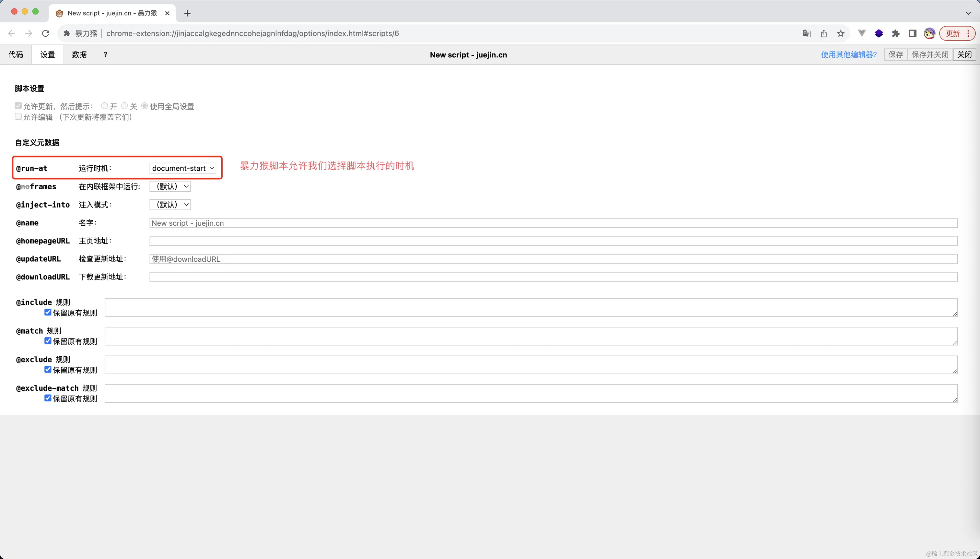Bookmark this page with the star icon

pyautogui.click(x=841, y=33)
